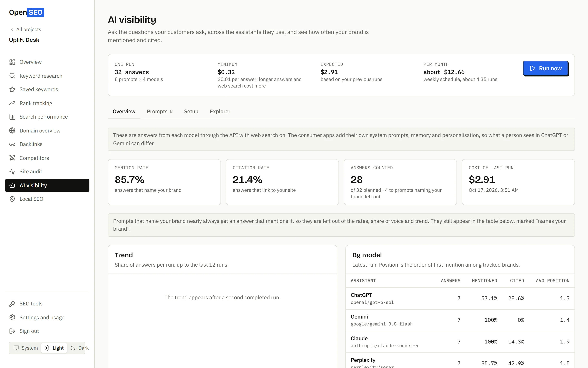Open Saved keywords in sidebar
Viewport: 588px width, 368px height.
pos(47,89)
